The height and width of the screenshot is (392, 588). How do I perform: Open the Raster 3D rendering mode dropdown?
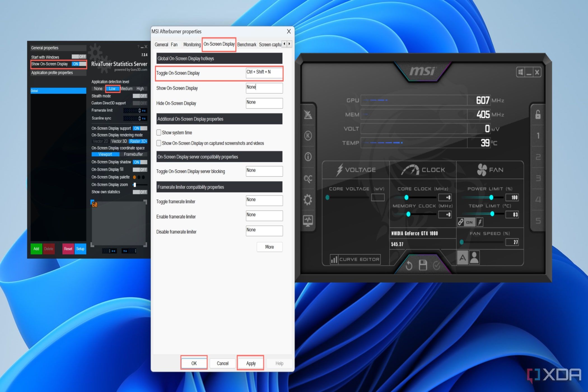138,141
